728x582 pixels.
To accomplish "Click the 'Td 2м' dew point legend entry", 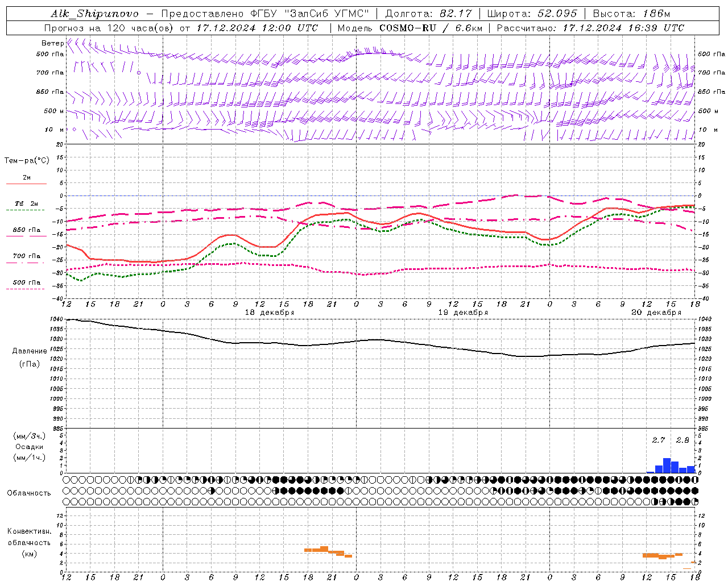I will (x=27, y=203).
